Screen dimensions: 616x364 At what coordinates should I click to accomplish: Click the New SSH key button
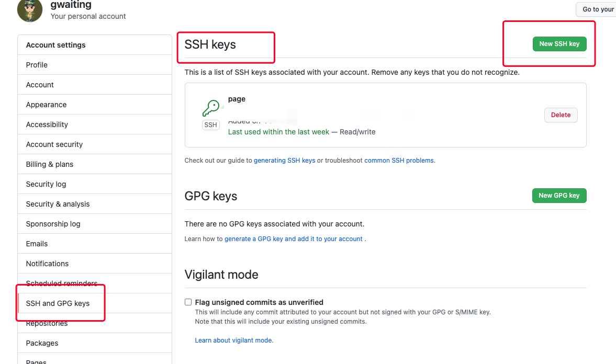tap(559, 44)
